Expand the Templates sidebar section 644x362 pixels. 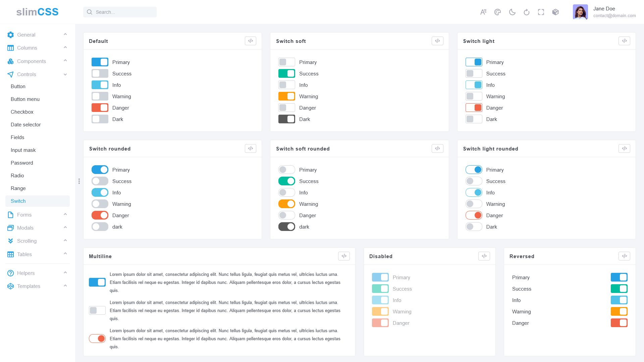tap(37, 286)
